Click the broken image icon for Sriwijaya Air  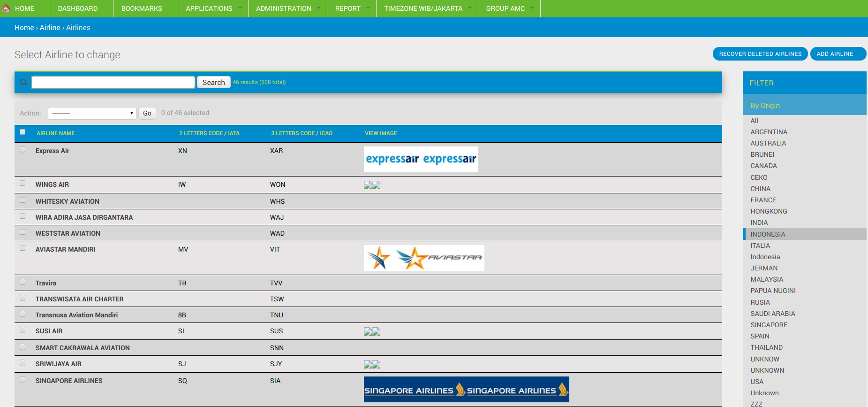[x=372, y=364]
